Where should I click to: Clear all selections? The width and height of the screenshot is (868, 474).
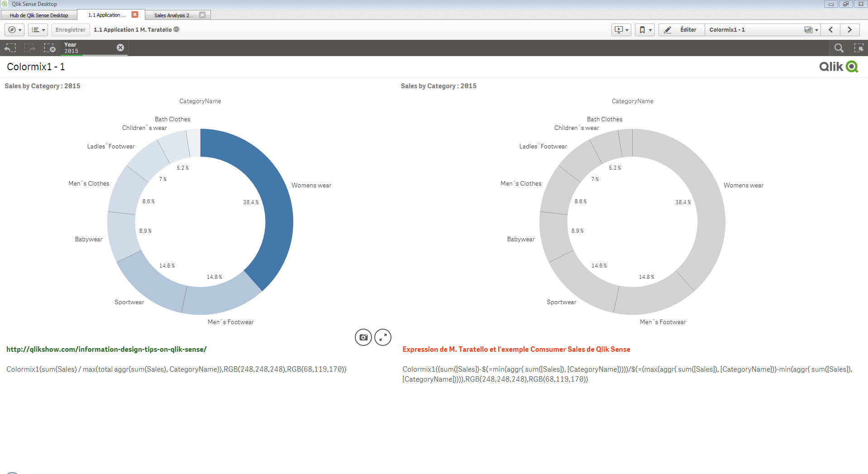click(49, 48)
